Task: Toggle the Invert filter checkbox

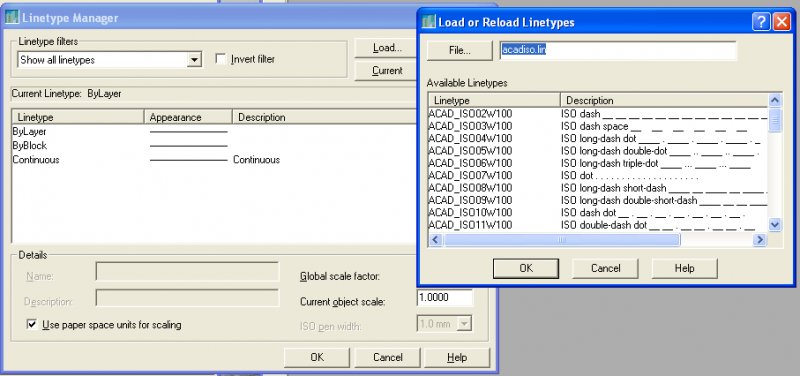Action: click(220, 59)
